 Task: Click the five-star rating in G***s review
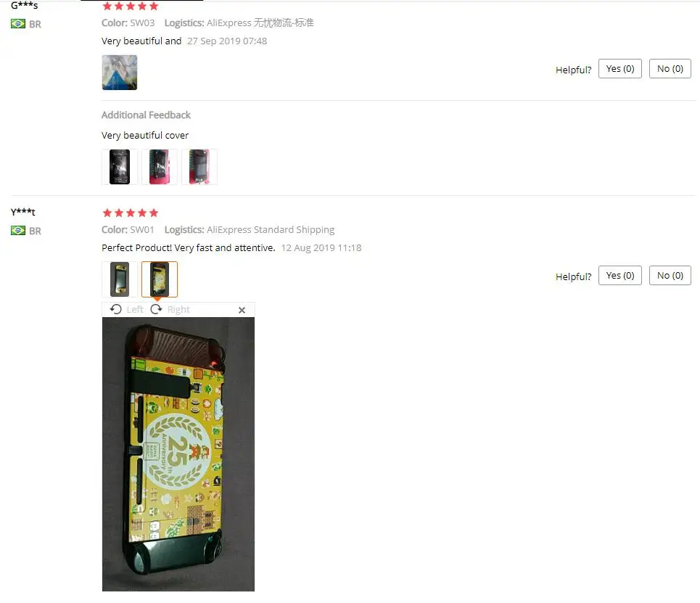click(x=131, y=6)
